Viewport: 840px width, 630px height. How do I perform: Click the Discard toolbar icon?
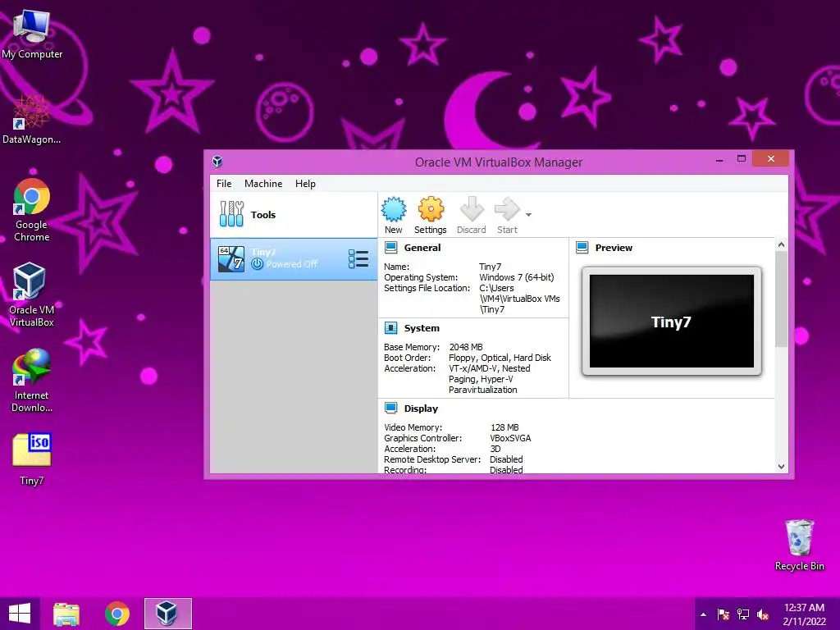pos(472,209)
